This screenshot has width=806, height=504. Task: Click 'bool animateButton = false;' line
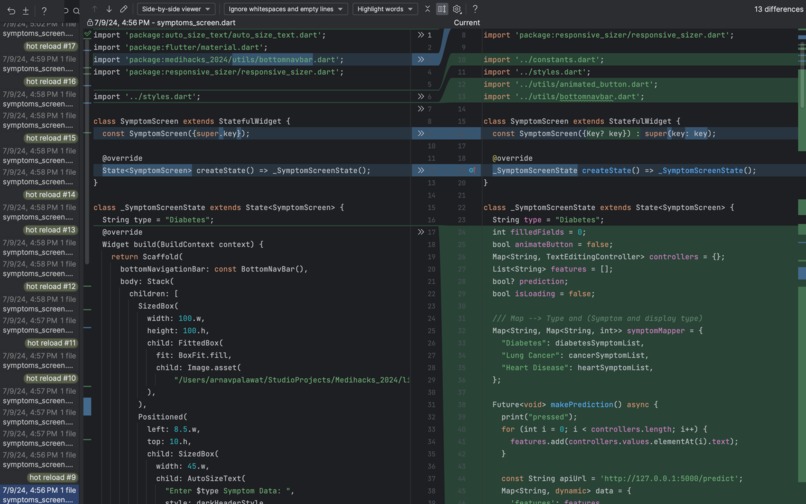pyautogui.click(x=553, y=245)
